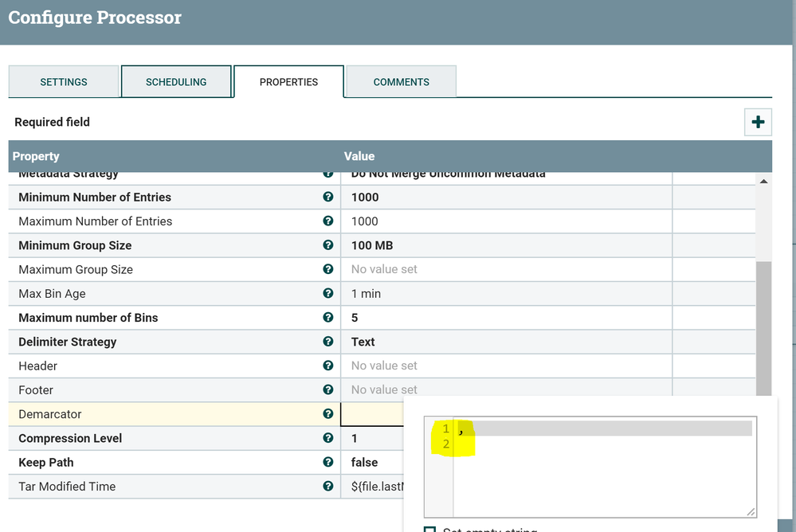Viewport: 796px width, 532px height.
Task: Show help for Minimum Number of Entries
Action: coord(328,197)
